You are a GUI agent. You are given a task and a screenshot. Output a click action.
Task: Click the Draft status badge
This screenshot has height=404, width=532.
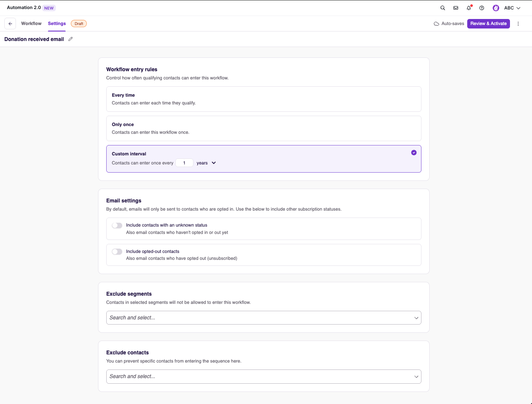pyautogui.click(x=79, y=24)
